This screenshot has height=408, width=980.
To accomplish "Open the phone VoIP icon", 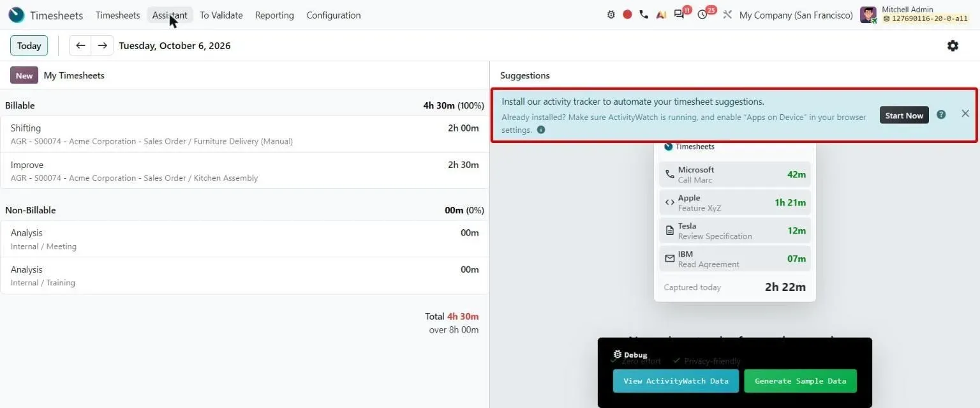I will coord(643,15).
